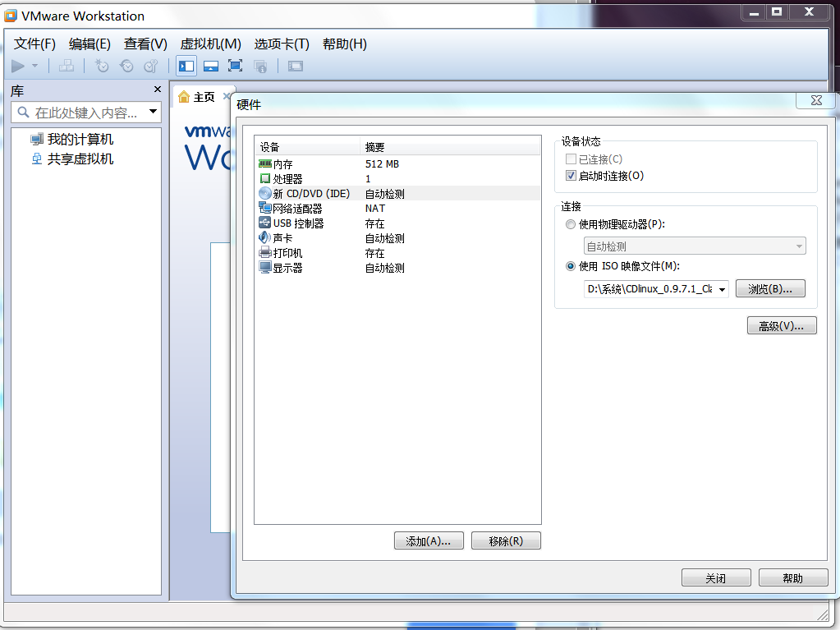The width and height of the screenshot is (840, 630).
Task: Click the 移除(R) button
Action: [506, 540]
